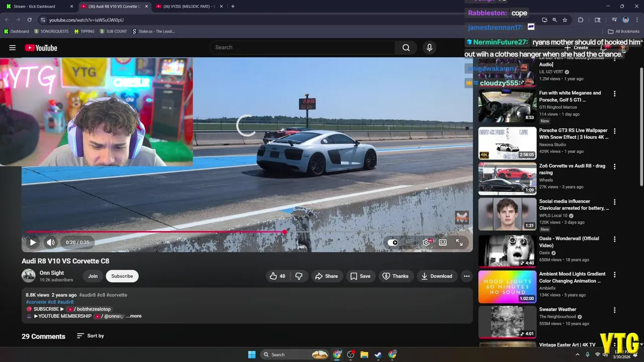This screenshot has width=644, height=362.
Task: Open the Dashboard bookmark
Action: click(x=17, y=31)
